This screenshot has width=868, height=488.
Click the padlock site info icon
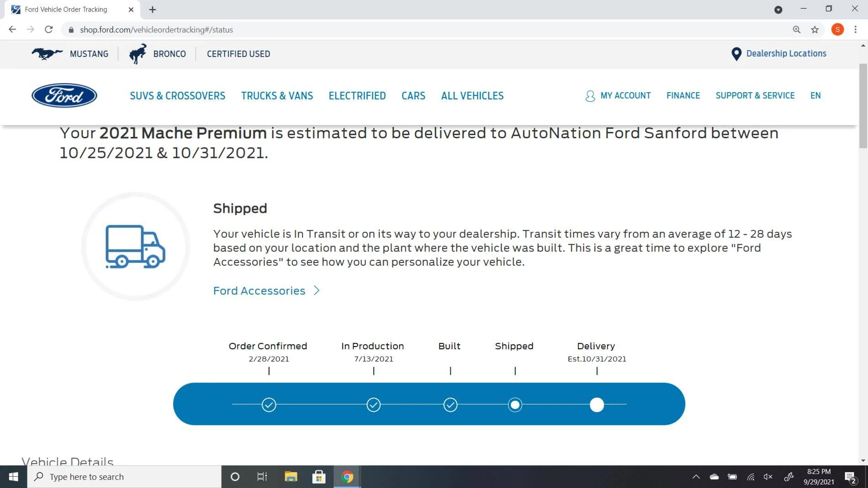pyautogui.click(x=71, y=30)
